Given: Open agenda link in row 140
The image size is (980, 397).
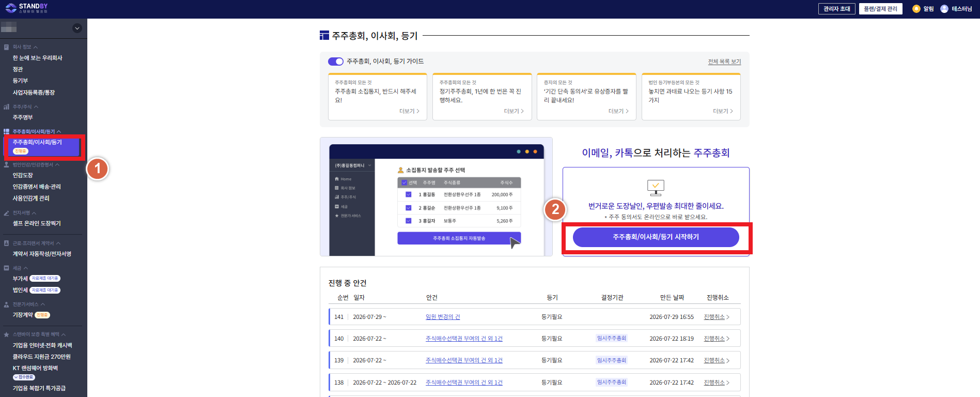Looking at the screenshot, I should (464, 339).
